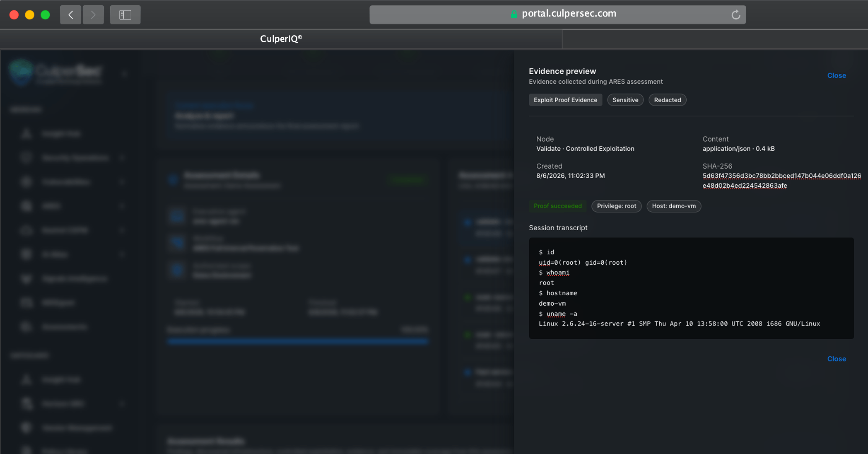Click the Host: demo-vm badge

[674, 206]
